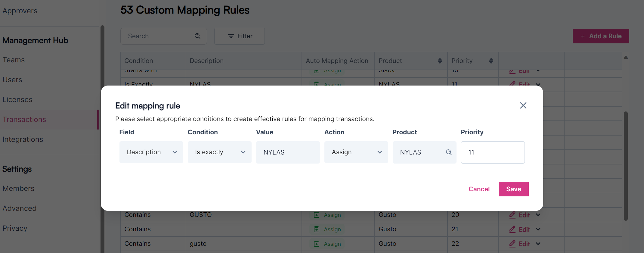Image resolution: width=644 pixels, height=253 pixels.
Task: Open Teams in Management Hub
Action: click(14, 60)
